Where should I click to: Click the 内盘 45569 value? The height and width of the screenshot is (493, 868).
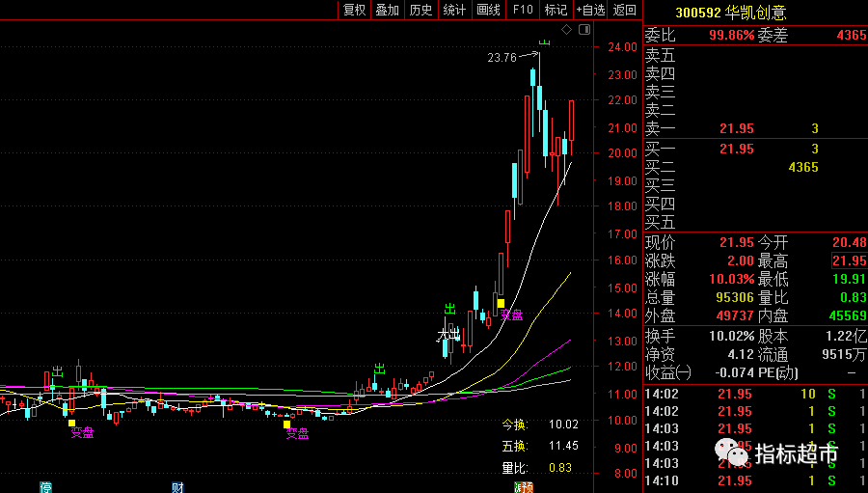[848, 315]
